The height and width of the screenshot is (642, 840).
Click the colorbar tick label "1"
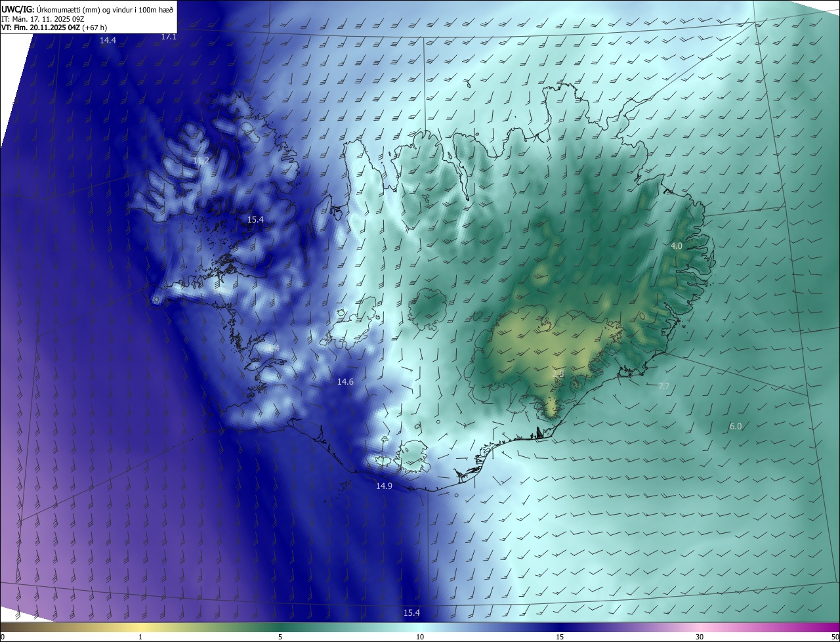tap(140, 637)
